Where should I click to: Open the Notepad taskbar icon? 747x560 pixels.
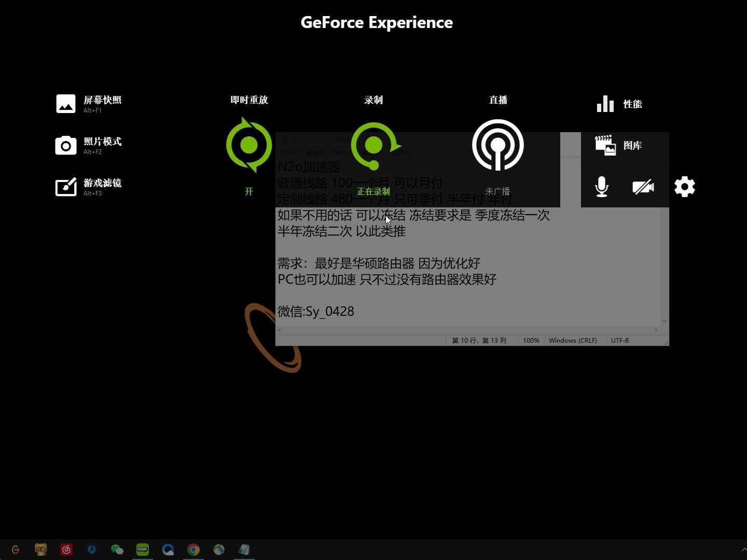coord(244,550)
